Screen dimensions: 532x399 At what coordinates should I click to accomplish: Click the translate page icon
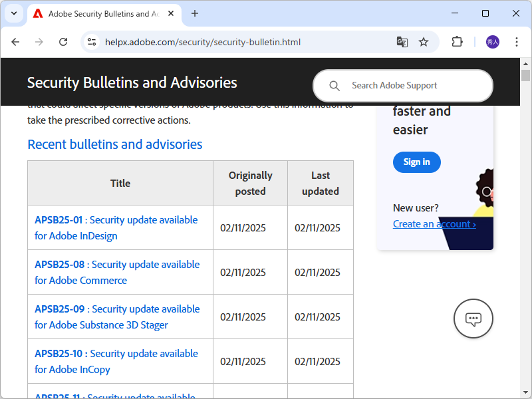pyautogui.click(x=402, y=42)
